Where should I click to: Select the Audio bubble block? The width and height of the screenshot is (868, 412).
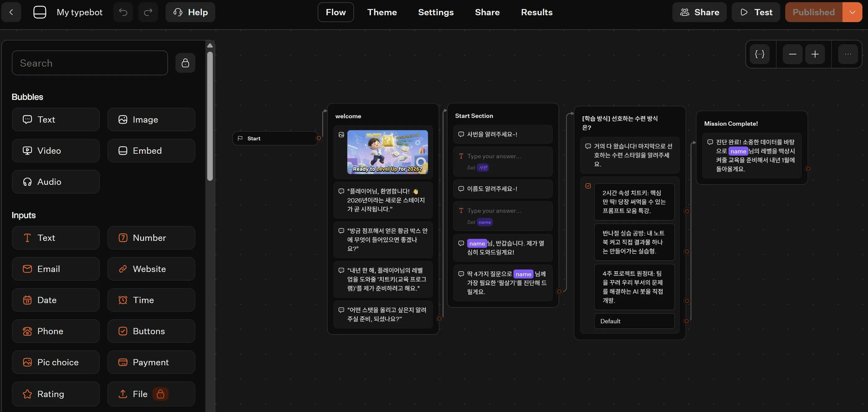point(56,182)
